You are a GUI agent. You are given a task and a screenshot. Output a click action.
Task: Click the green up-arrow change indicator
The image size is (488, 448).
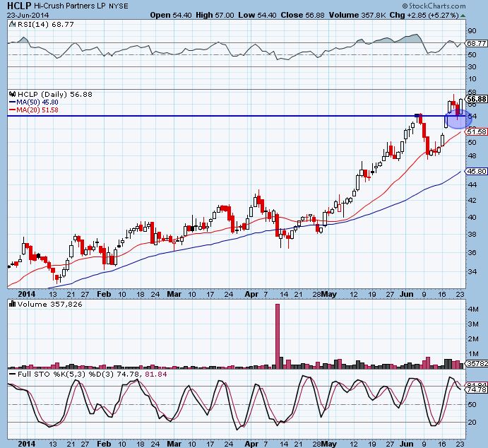pos(463,16)
